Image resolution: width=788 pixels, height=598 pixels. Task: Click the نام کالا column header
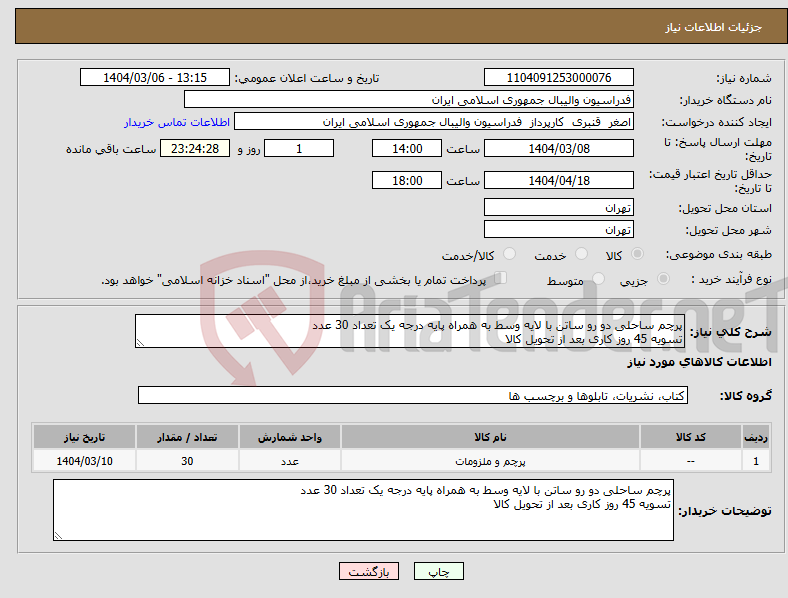coord(490,437)
